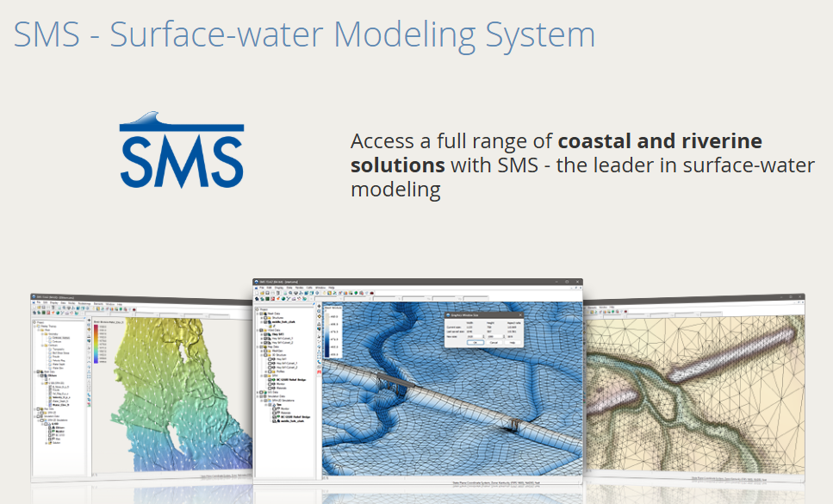Click the SMS logo
833x504 pixels.
[182, 152]
